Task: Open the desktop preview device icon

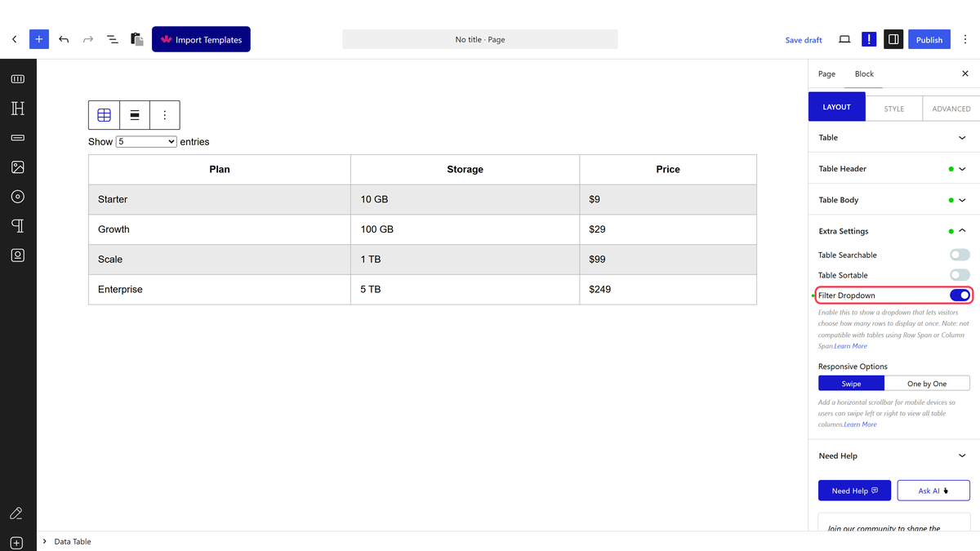Action: [844, 39]
